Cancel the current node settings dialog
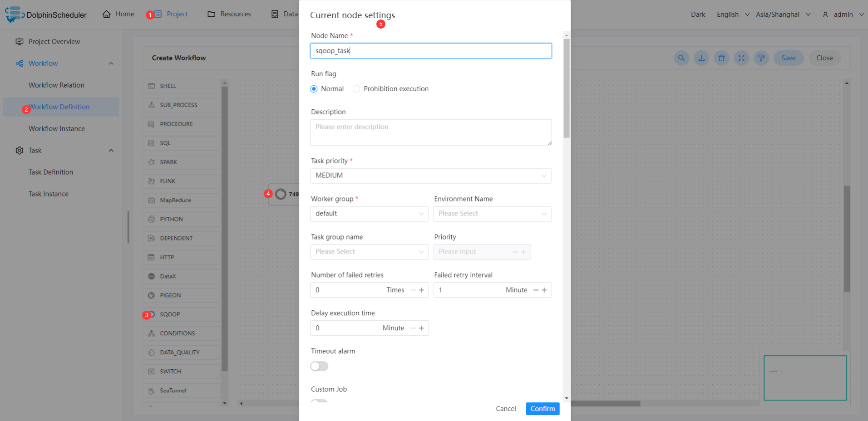This screenshot has width=868, height=421. coord(506,409)
